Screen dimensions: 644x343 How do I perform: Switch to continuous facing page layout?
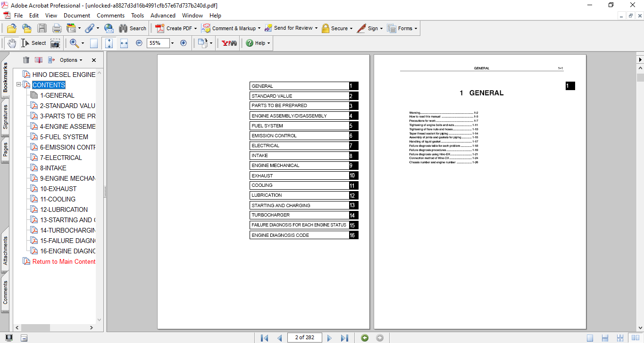tap(619, 338)
